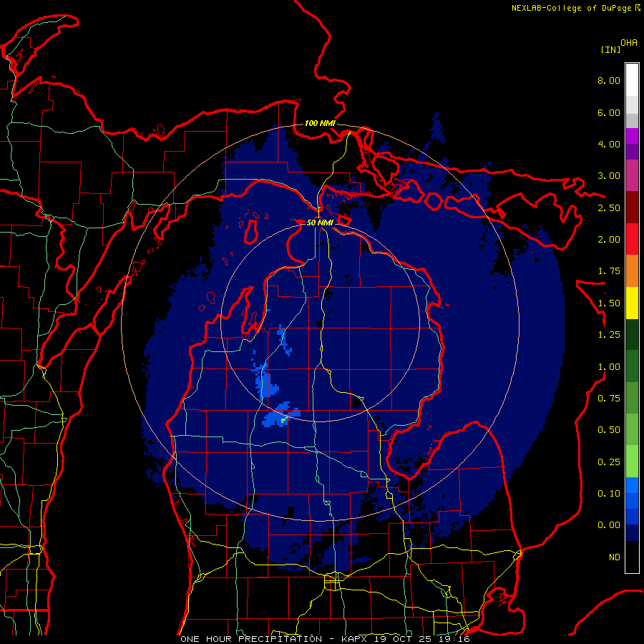Click the OHA product label above legend
The width and height of the screenshot is (644, 644).
tap(629, 43)
